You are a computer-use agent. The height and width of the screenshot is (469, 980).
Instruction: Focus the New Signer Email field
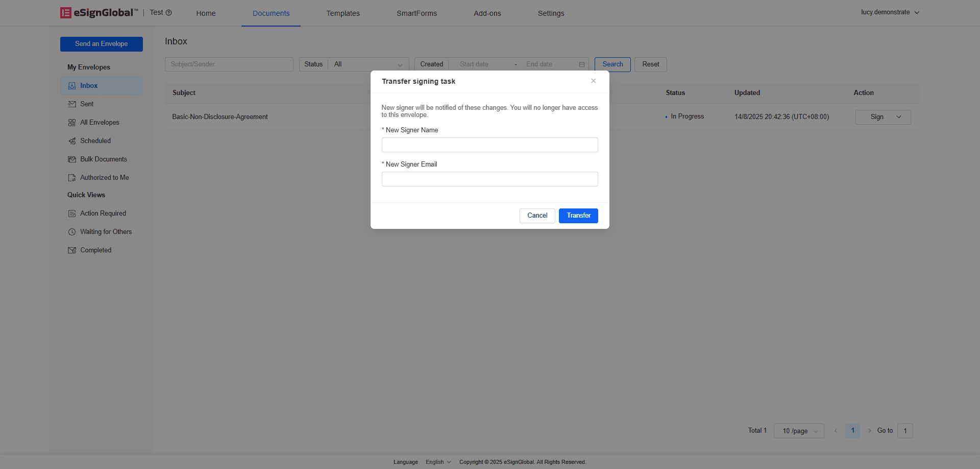489,179
